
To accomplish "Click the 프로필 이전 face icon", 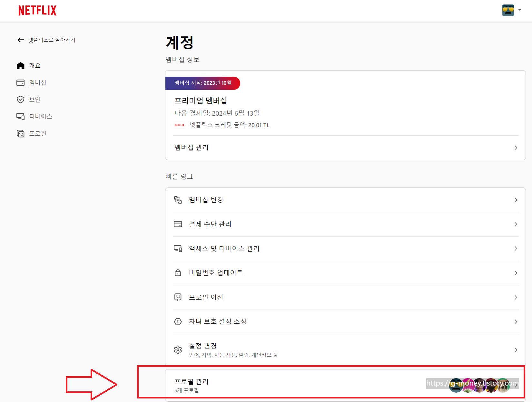I will click(x=178, y=297).
